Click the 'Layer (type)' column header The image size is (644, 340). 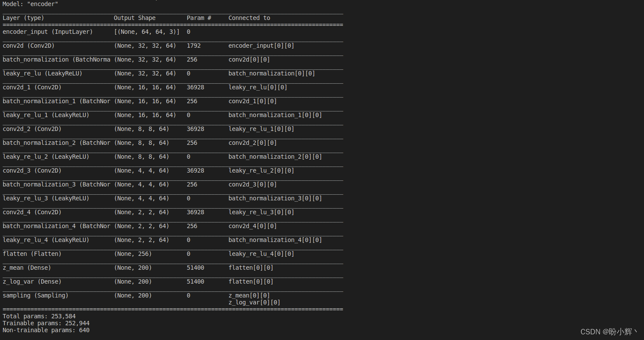tap(23, 18)
